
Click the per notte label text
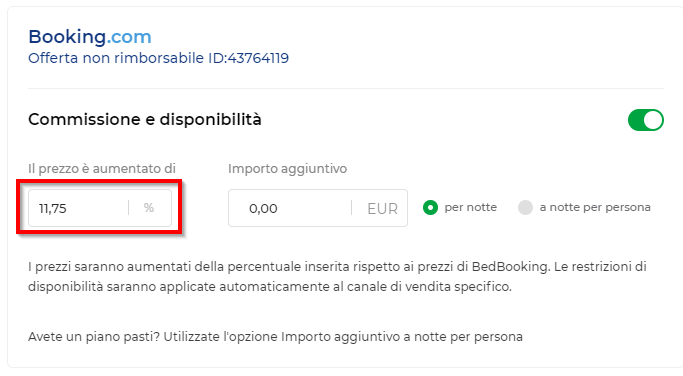(x=470, y=207)
